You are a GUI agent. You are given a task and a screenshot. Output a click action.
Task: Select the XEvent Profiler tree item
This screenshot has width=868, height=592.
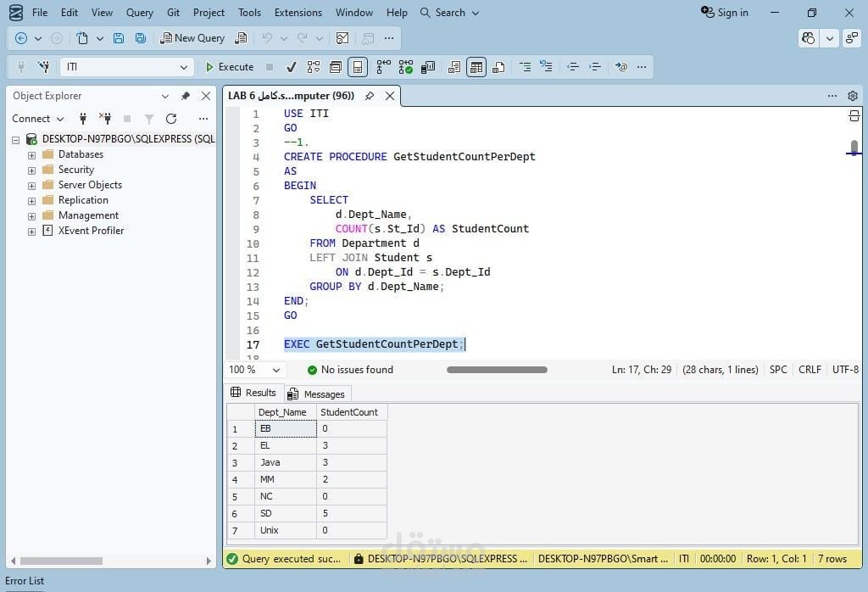(x=91, y=231)
